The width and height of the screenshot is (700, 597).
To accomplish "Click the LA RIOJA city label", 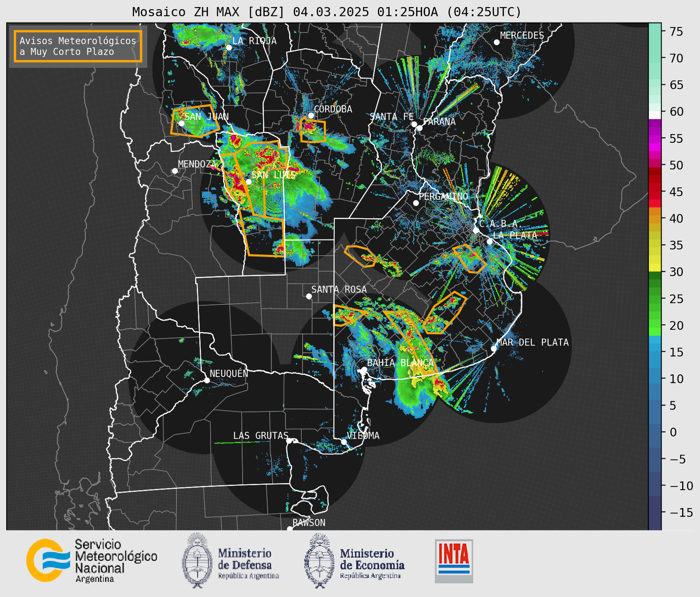I will point(254,41).
